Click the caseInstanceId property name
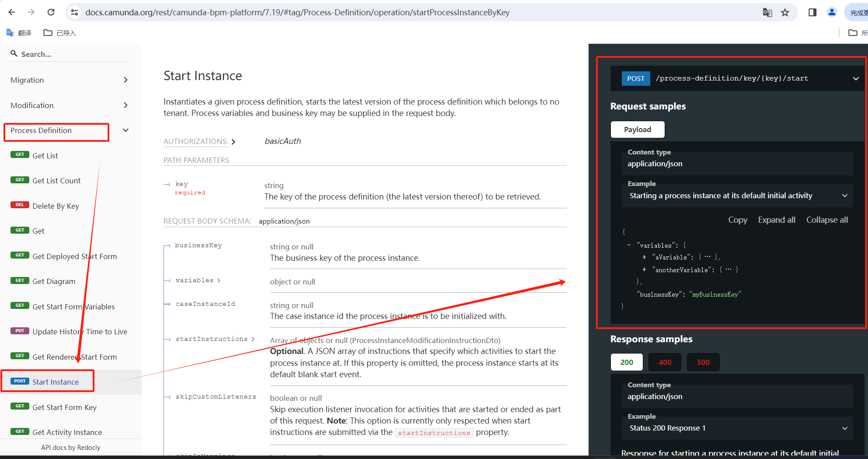 (205, 304)
